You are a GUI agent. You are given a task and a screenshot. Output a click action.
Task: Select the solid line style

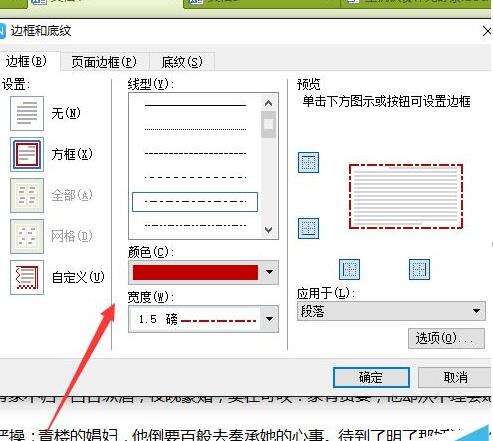click(x=195, y=105)
